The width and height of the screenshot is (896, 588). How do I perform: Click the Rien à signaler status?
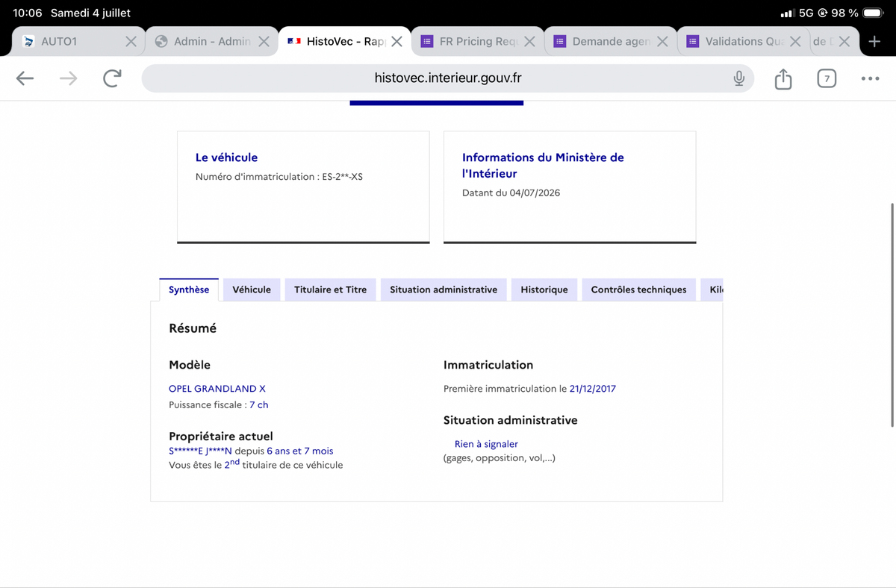coord(486,444)
